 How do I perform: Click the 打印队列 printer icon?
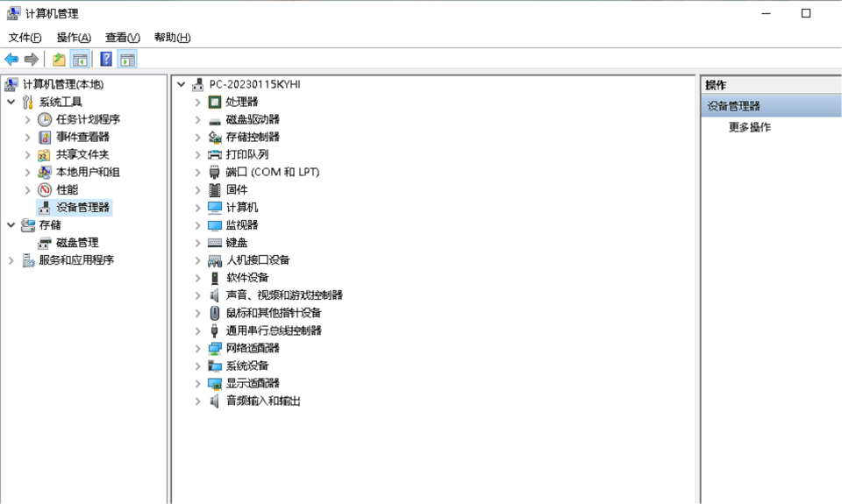tap(215, 154)
